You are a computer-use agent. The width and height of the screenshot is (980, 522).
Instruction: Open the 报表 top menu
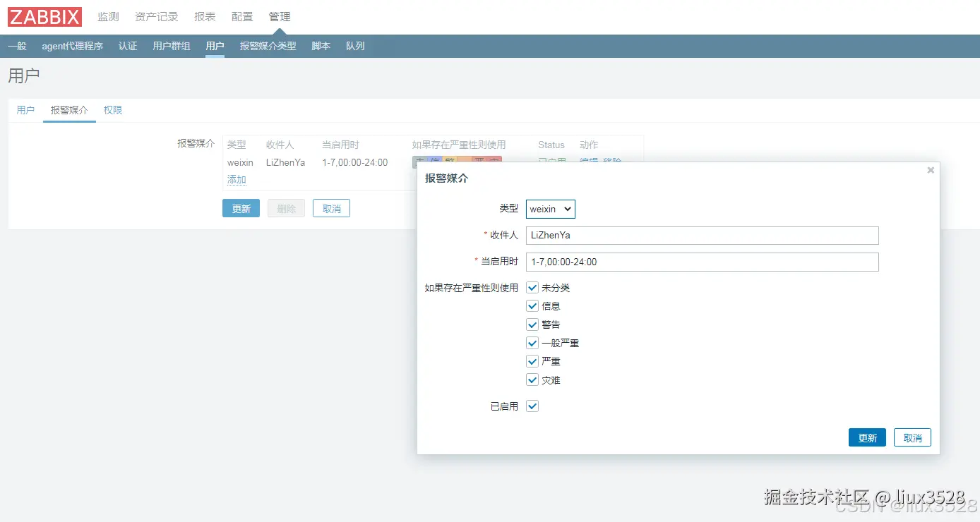click(205, 17)
